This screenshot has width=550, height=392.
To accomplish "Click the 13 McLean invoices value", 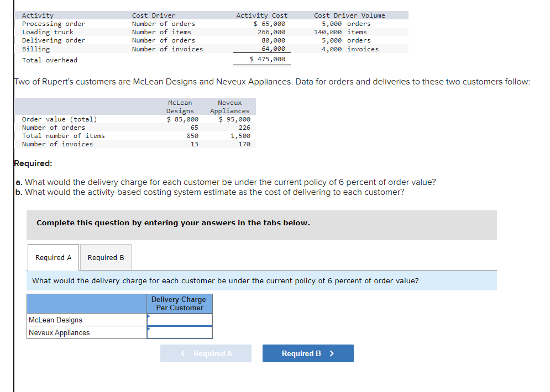I will (195, 144).
